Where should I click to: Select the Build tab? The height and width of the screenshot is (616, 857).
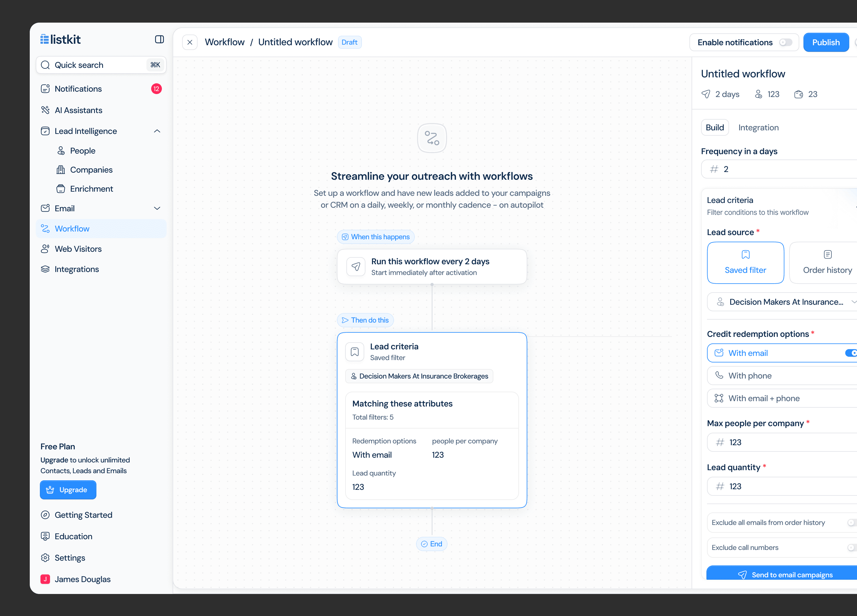tap(714, 127)
